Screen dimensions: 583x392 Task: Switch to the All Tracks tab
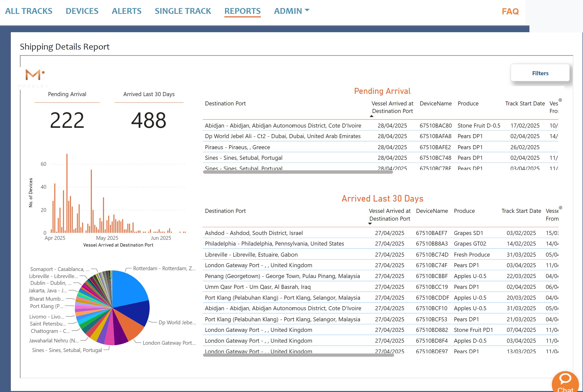[29, 11]
